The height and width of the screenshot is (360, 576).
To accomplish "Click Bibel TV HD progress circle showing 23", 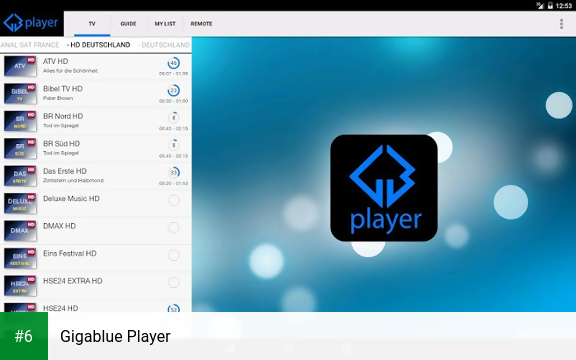I will point(173,90).
